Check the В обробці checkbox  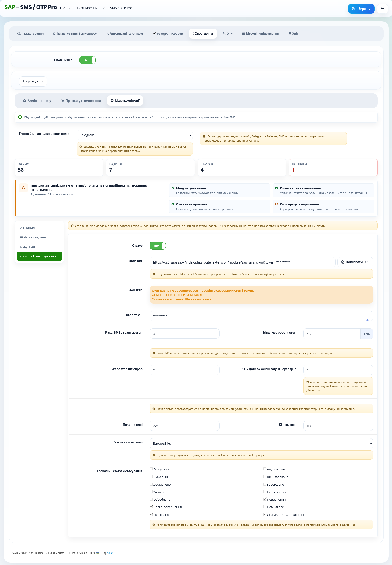[x=151, y=477]
